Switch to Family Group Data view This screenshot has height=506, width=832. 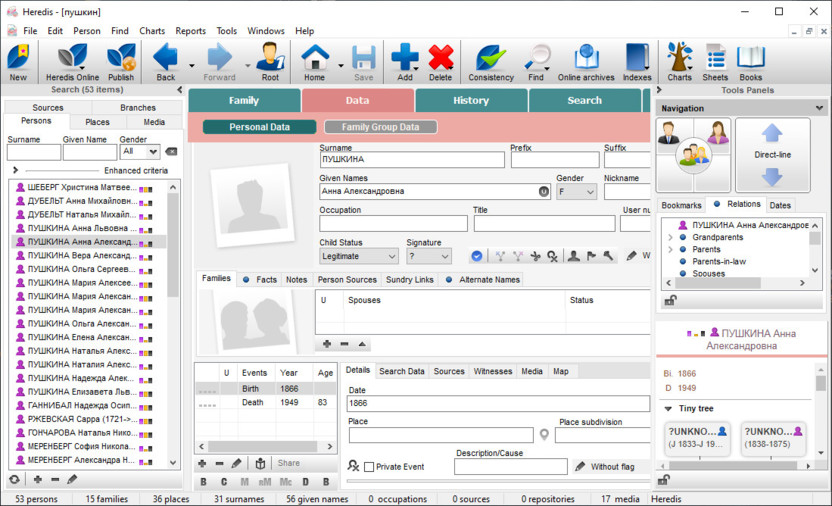point(380,127)
